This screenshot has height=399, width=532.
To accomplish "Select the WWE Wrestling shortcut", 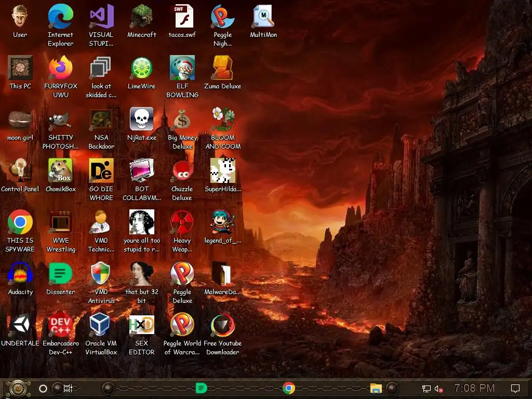I will click(61, 222).
